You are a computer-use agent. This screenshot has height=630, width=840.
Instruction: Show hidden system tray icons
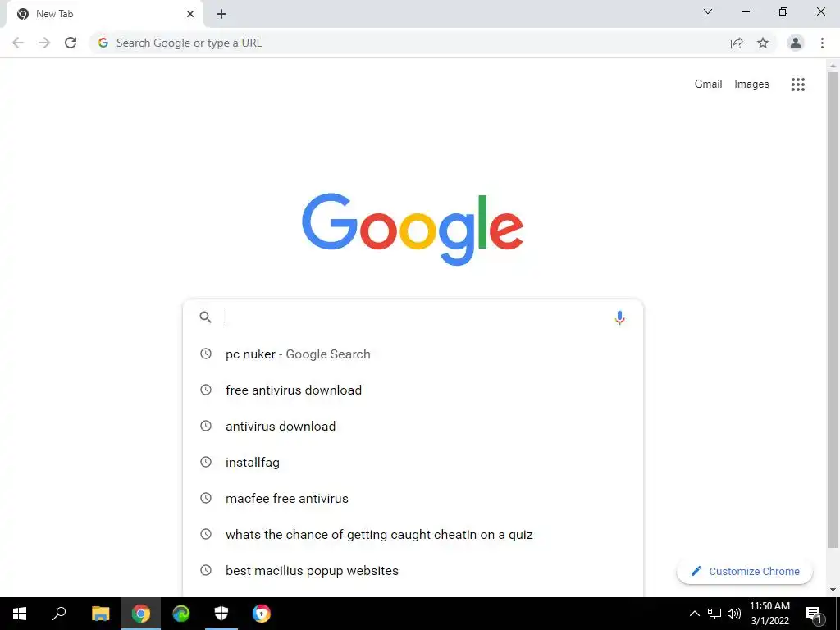(x=694, y=614)
